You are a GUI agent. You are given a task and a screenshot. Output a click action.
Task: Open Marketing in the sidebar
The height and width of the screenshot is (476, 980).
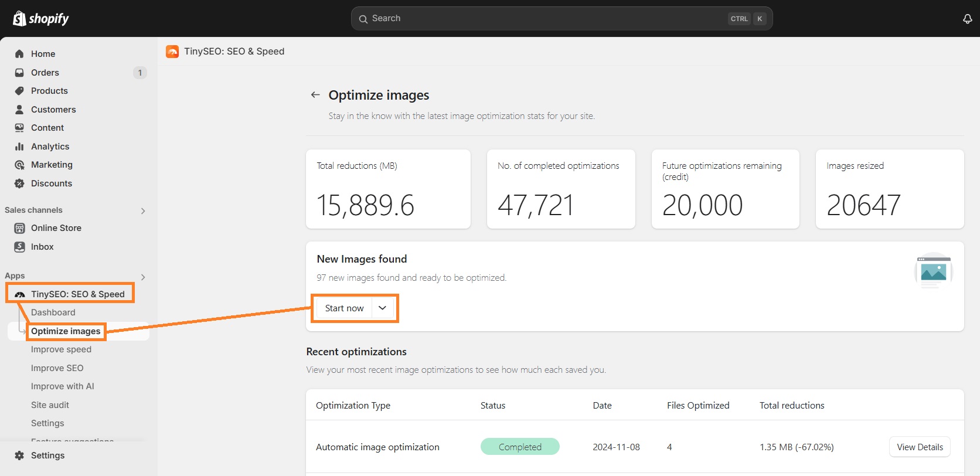tap(52, 165)
